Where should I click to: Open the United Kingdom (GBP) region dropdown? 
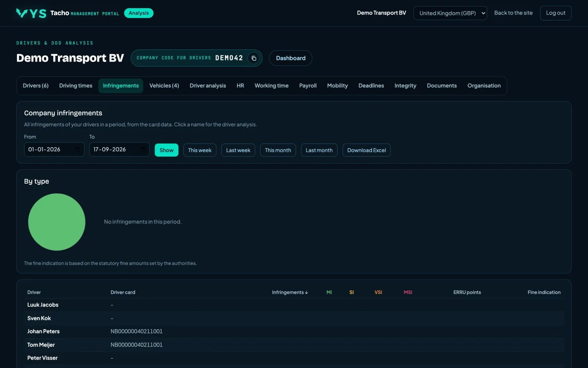450,13
